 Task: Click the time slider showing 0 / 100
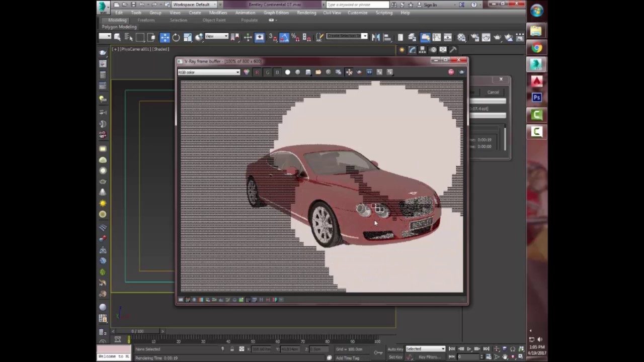point(137,331)
